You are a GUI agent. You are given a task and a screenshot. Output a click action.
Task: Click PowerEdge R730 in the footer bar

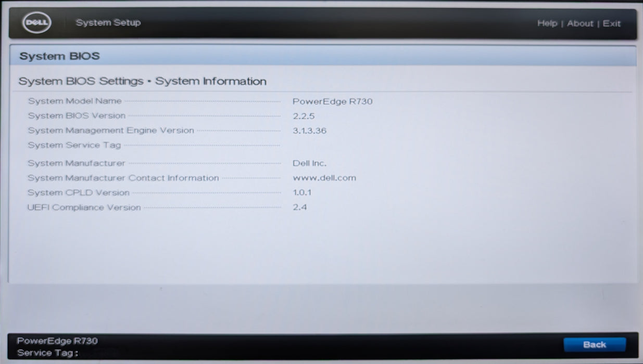click(57, 341)
